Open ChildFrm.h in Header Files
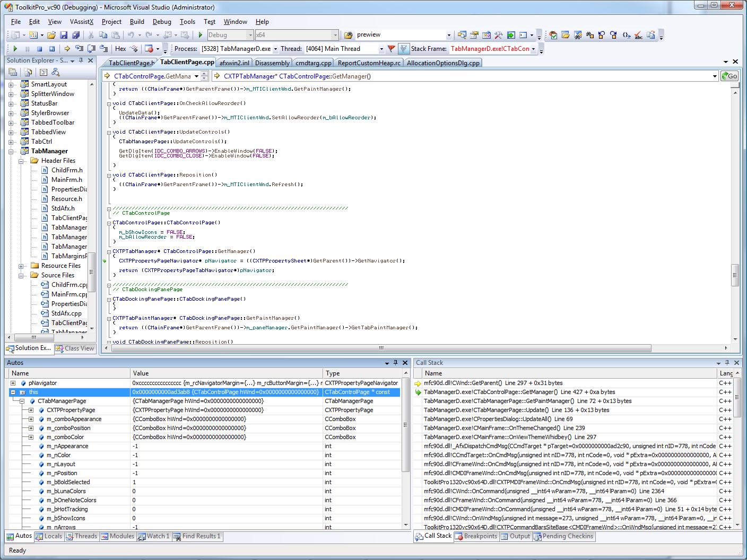The image size is (747, 560). (x=67, y=170)
